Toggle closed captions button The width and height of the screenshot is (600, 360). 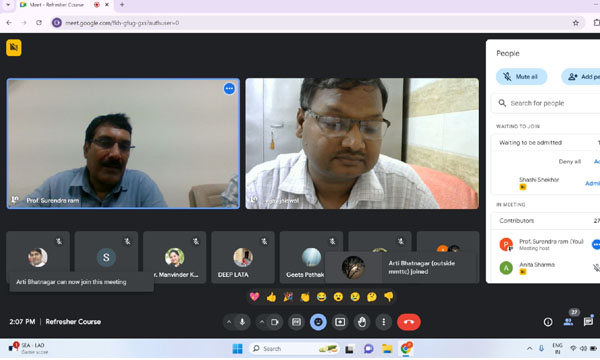point(296,322)
